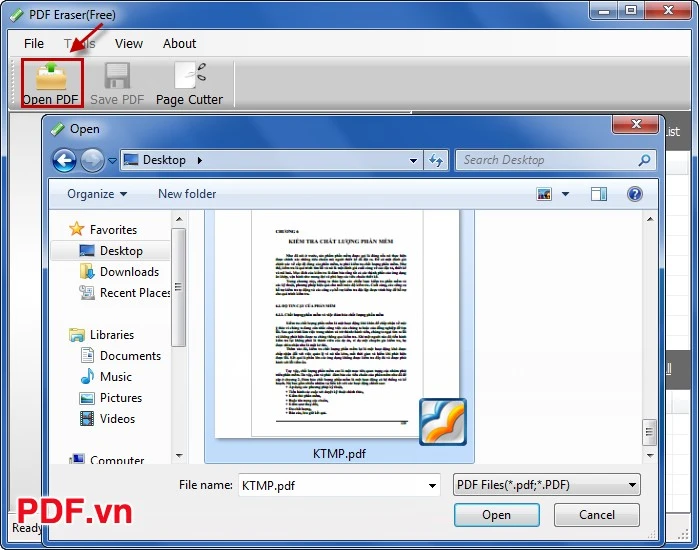Open Recent Places in sidebar
The width and height of the screenshot is (699, 550).
tap(124, 293)
